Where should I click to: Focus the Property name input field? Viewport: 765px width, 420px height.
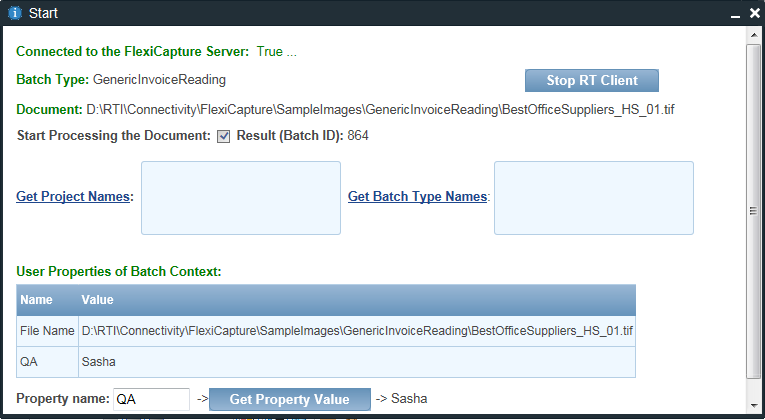151,399
